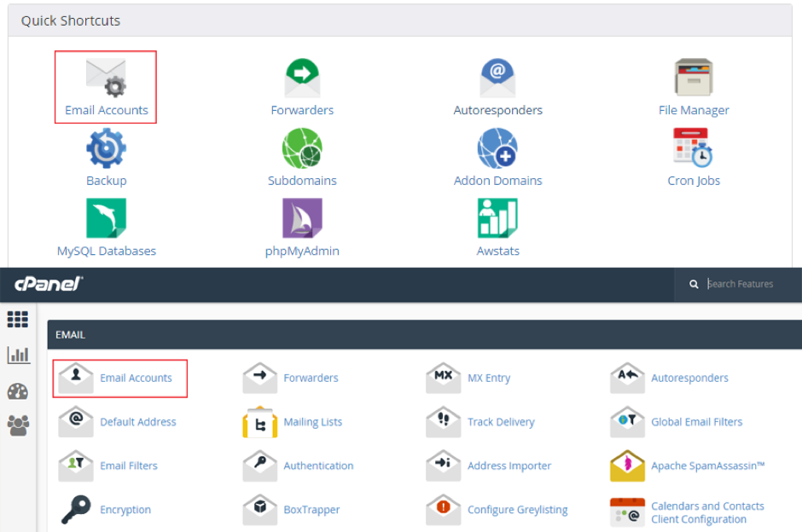Open Subdomains globe icon

[302, 148]
